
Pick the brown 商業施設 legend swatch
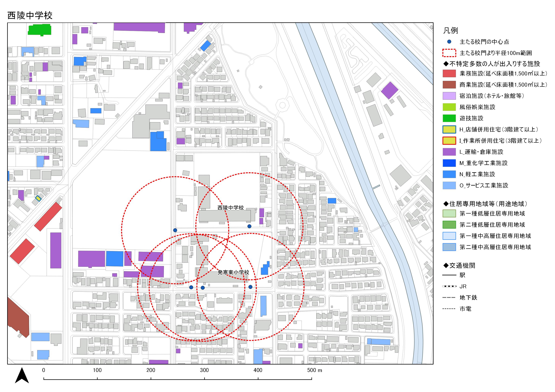[x=449, y=85]
